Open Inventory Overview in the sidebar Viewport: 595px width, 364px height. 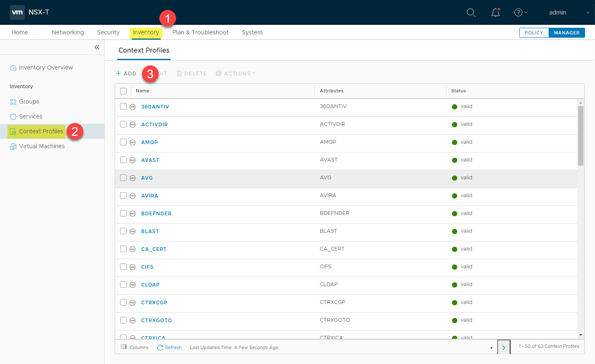(46, 67)
